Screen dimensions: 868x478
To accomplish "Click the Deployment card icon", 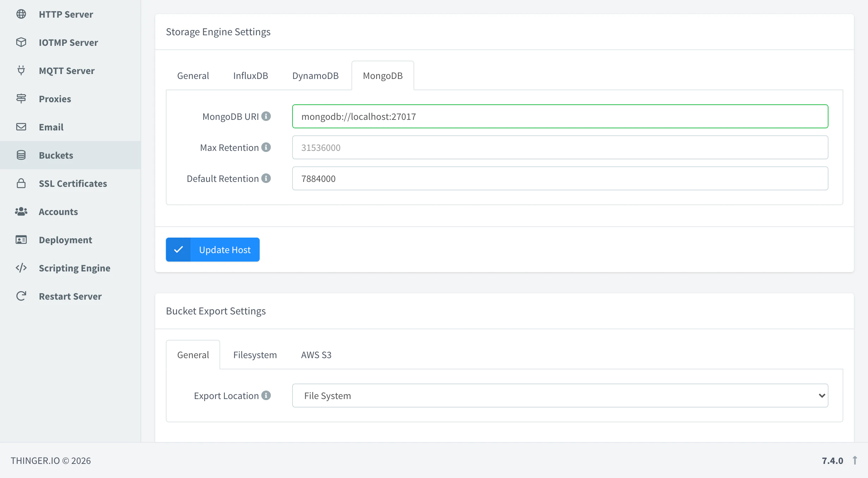I will (21, 240).
